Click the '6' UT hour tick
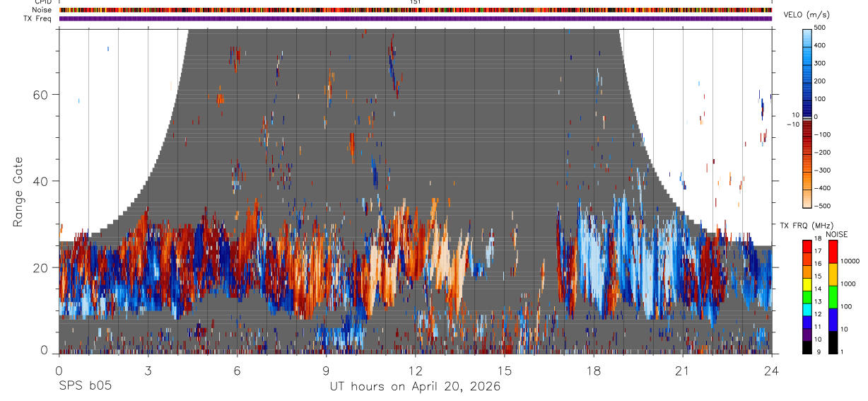Viewport: 868px width, 401px height. click(x=237, y=371)
